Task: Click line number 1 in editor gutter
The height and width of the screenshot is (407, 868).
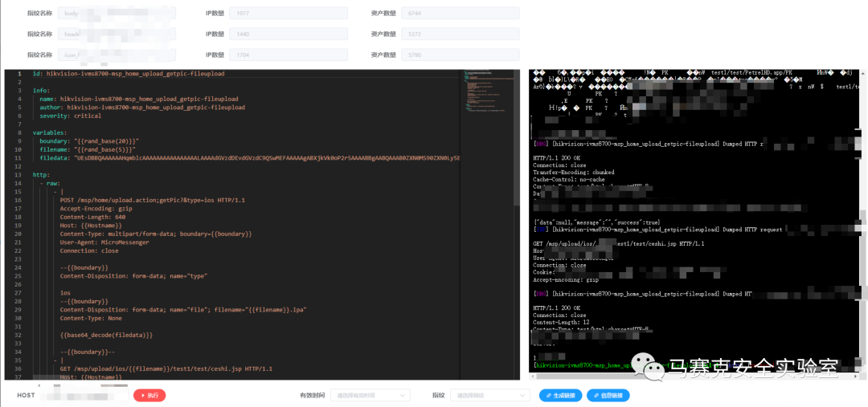Action: tap(19, 74)
